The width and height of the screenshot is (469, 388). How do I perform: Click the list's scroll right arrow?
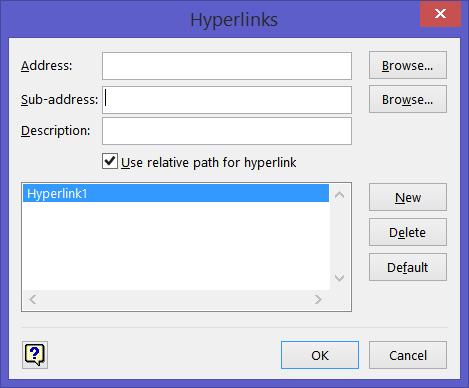coord(318,299)
